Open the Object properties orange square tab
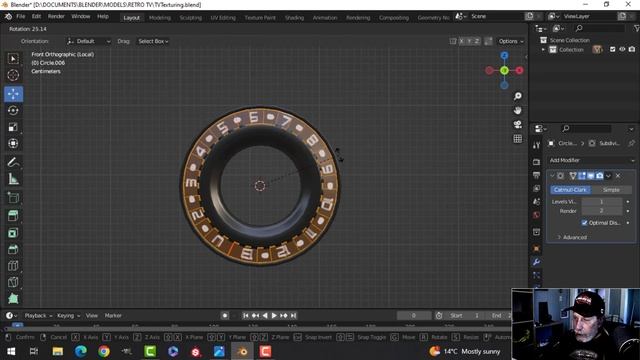Viewport: 640px width, 360px height. (x=536, y=248)
